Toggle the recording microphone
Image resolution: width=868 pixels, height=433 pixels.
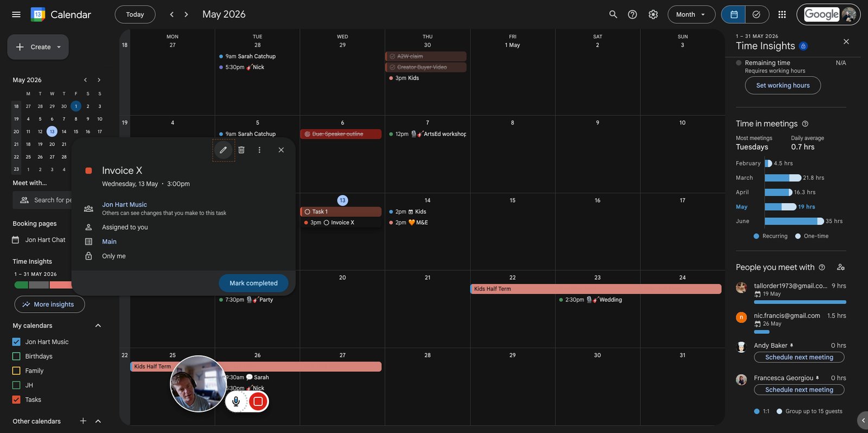236,402
